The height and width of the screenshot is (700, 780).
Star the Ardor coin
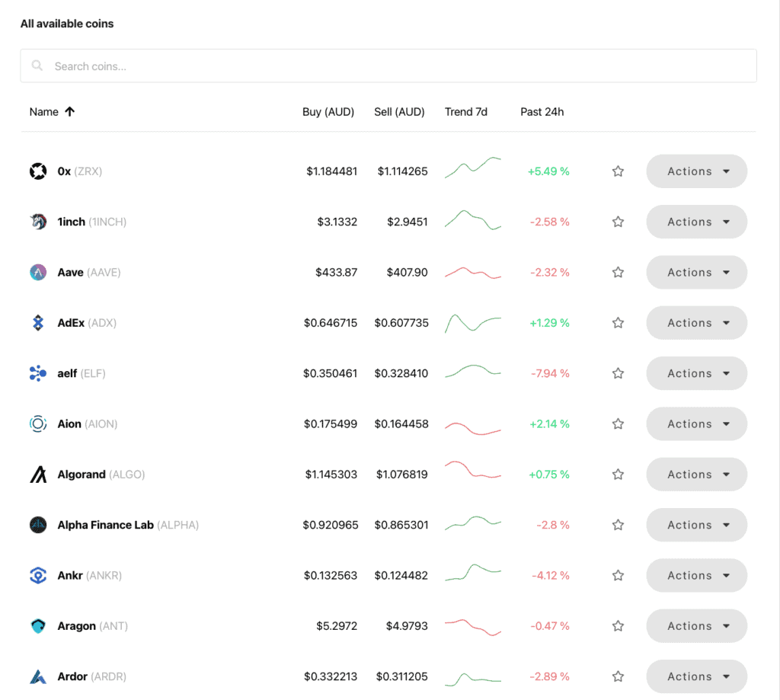[x=618, y=676]
